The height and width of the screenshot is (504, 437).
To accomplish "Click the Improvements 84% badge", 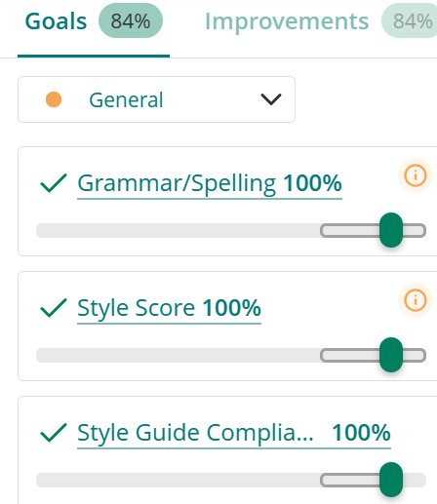I will click(x=410, y=21).
